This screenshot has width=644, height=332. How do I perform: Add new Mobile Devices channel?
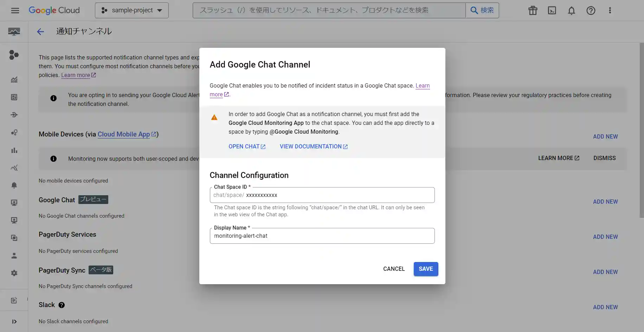click(605, 137)
